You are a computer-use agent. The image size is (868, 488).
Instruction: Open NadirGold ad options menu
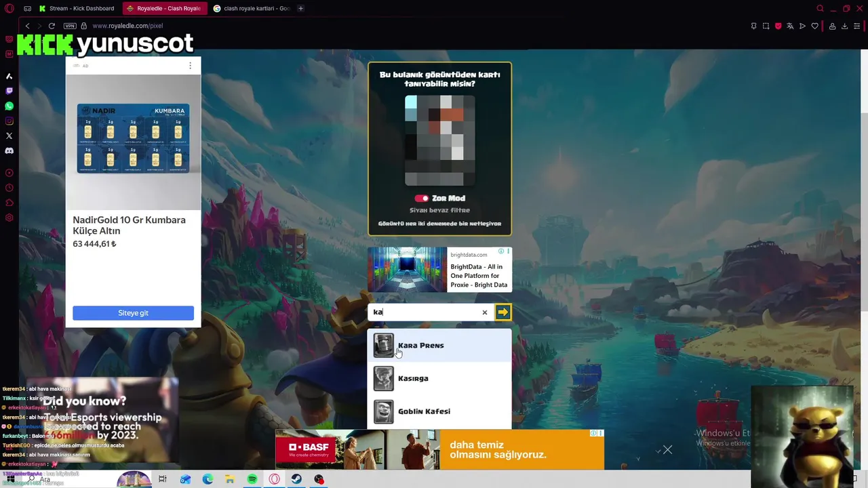point(190,66)
